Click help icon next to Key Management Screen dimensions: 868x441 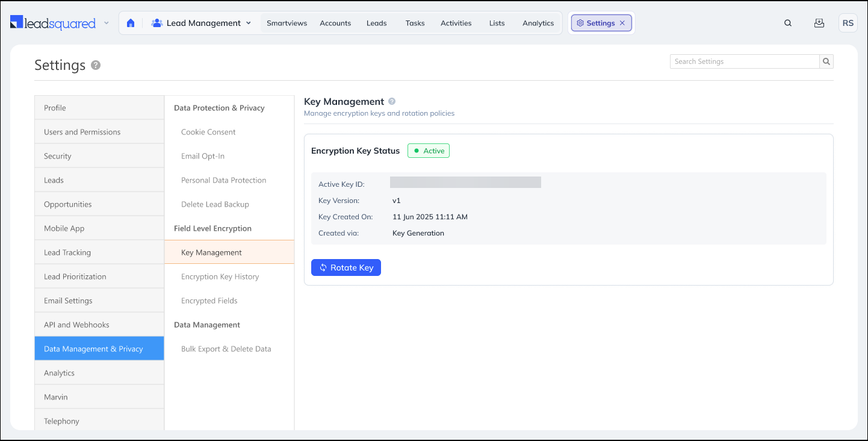(392, 102)
